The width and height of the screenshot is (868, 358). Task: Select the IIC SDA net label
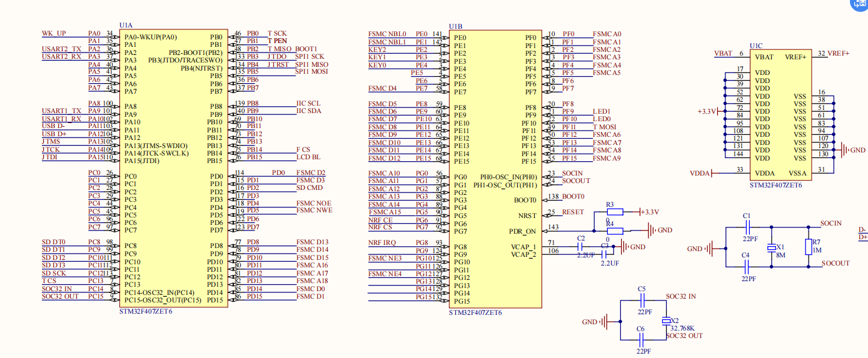[308, 111]
